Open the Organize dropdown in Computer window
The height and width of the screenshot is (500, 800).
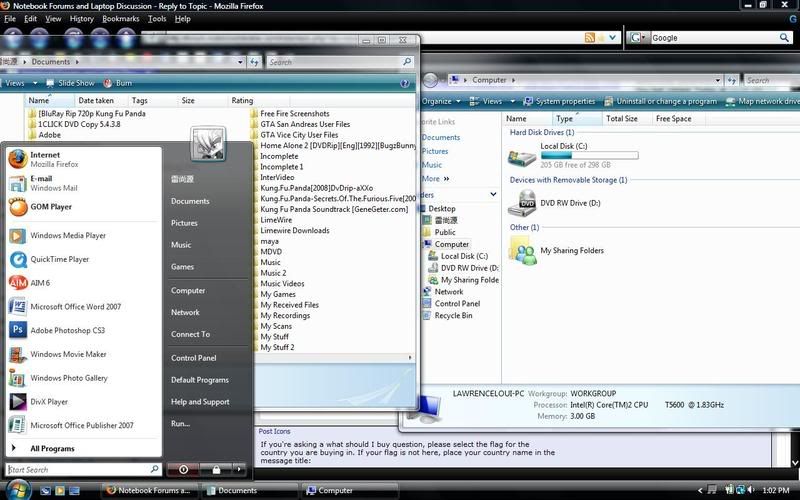(441, 101)
